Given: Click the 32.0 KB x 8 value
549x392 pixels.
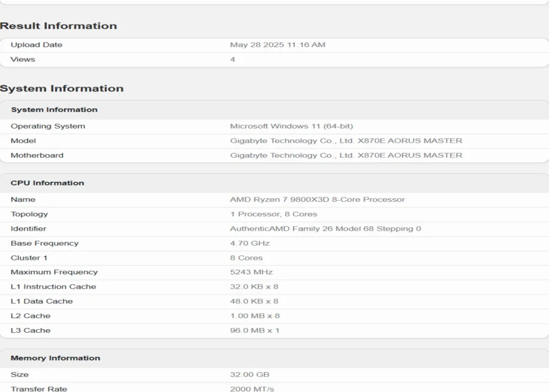Looking at the screenshot, I should tap(254, 287).
